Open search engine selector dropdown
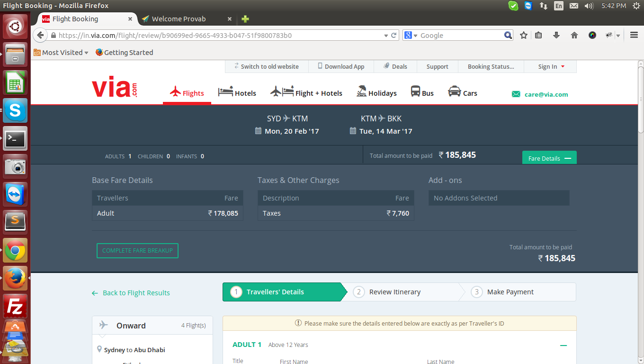644x364 pixels. point(411,36)
